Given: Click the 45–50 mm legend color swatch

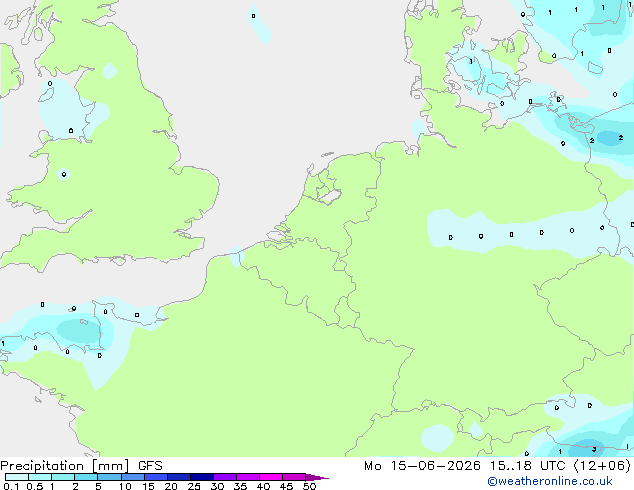Looking at the screenshot, I should 294,477.
